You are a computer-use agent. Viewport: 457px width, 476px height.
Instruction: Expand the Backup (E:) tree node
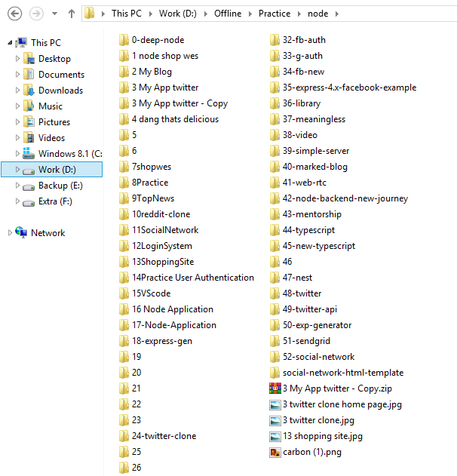[x=17, y=185]
